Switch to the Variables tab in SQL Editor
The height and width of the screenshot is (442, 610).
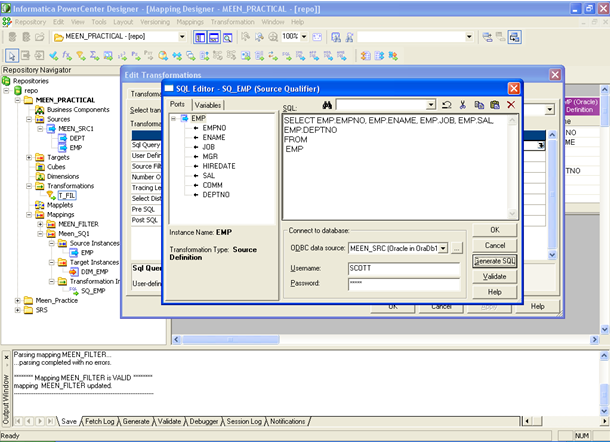click(208, 105)
